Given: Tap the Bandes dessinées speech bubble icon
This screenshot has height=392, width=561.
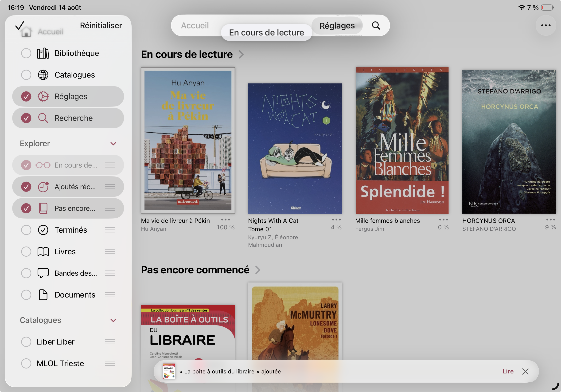Looking at the screenshot, I should pyautogui.click(x=43, y=273).
